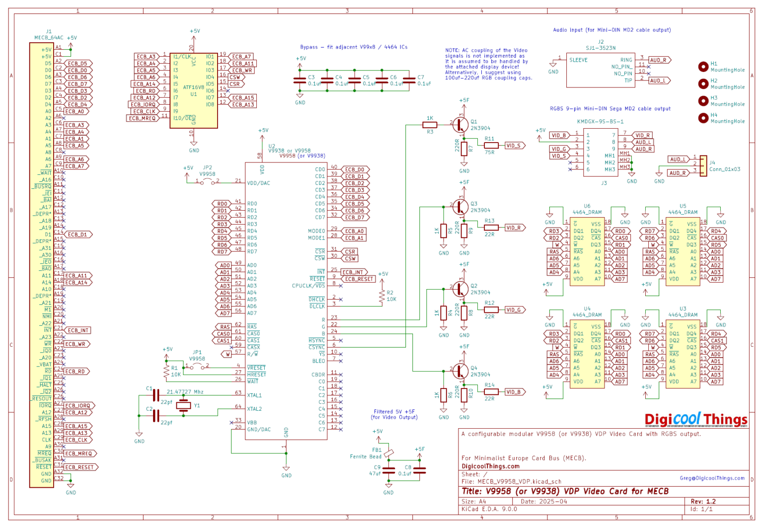The image size is (763, 532).
Task: Select the Digicool Things logo
Action: 696,420
